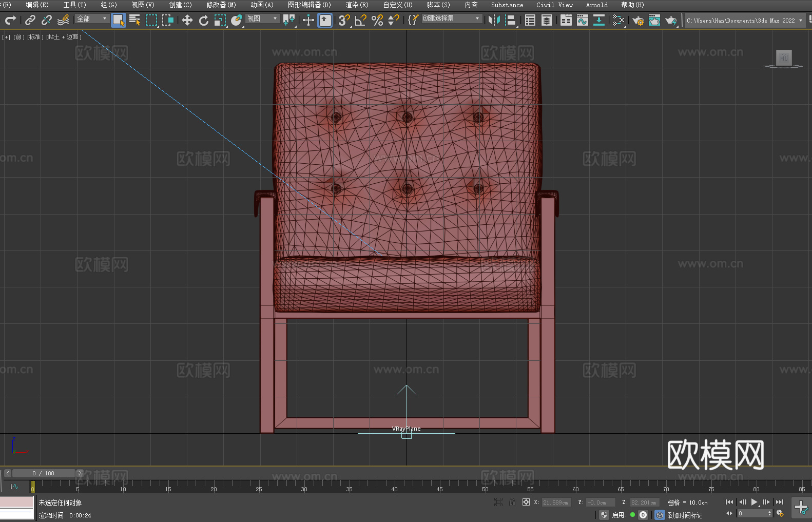Toggle the Ribbon display icon

click(566, 20)
